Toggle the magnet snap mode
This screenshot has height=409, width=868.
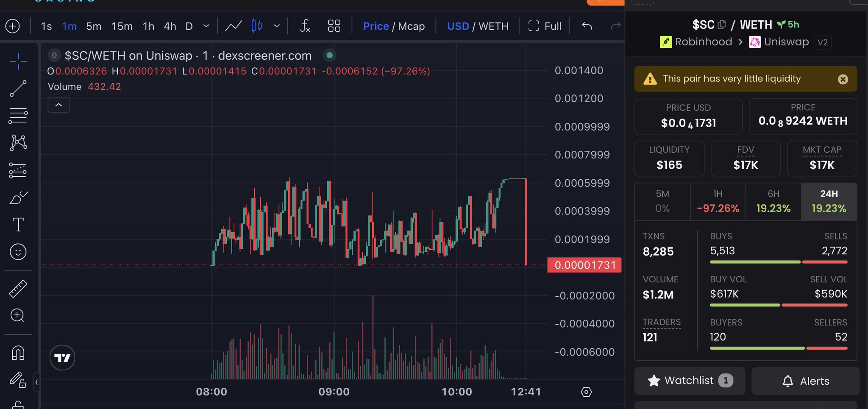point(18,353)
